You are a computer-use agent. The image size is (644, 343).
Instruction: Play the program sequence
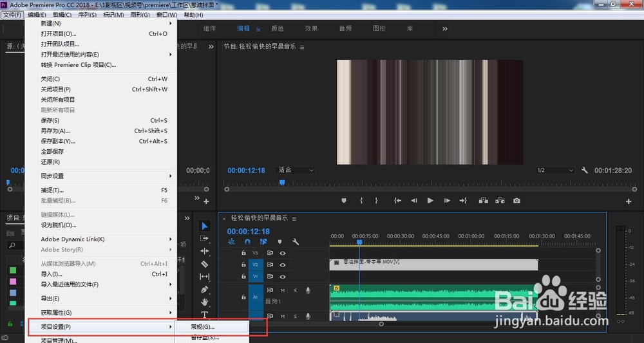[430, 201]
